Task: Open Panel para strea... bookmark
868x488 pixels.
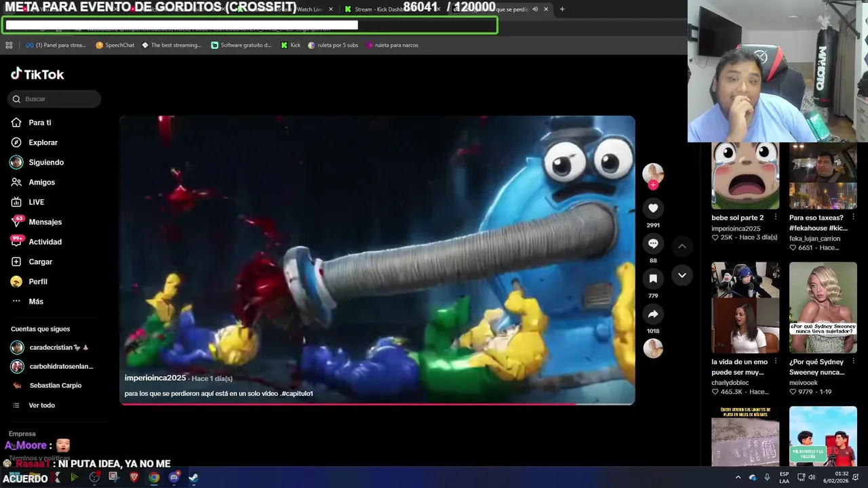Action: tap(56, 45)
